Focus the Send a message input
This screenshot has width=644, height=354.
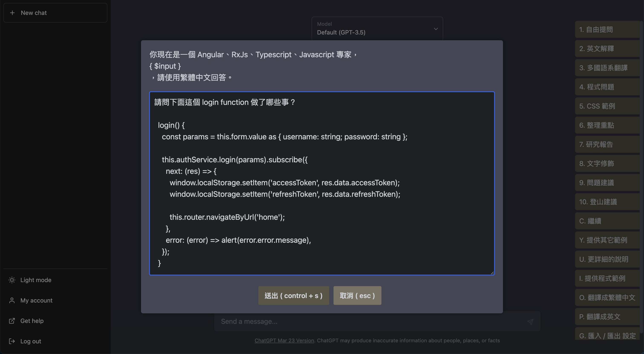pos(370,321)
